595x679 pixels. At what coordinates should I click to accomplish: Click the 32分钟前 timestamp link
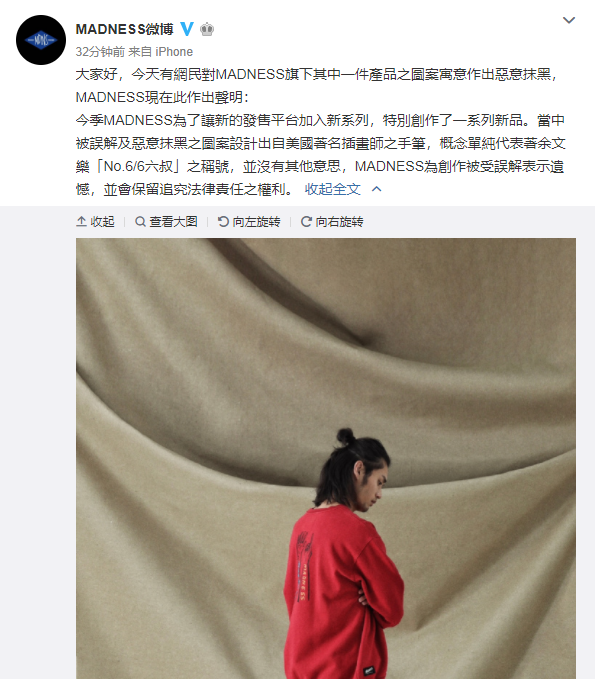[100, 52]
